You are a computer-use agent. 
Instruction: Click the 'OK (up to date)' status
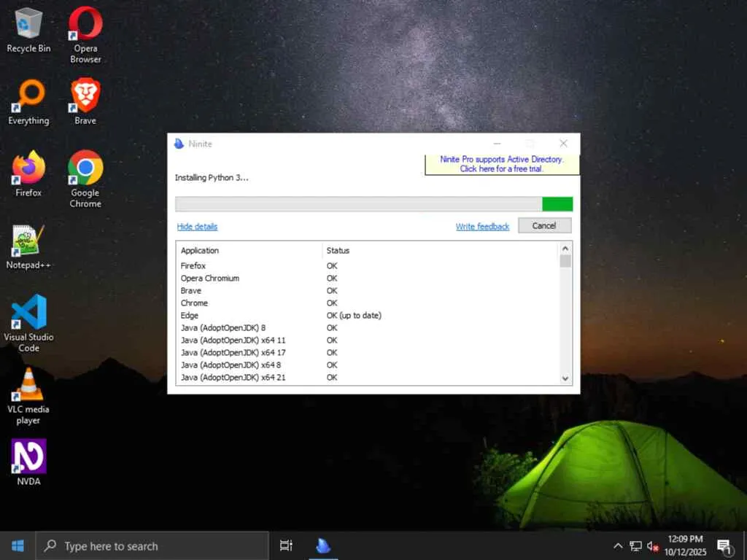pyautogui.click(x=354, y=315)
